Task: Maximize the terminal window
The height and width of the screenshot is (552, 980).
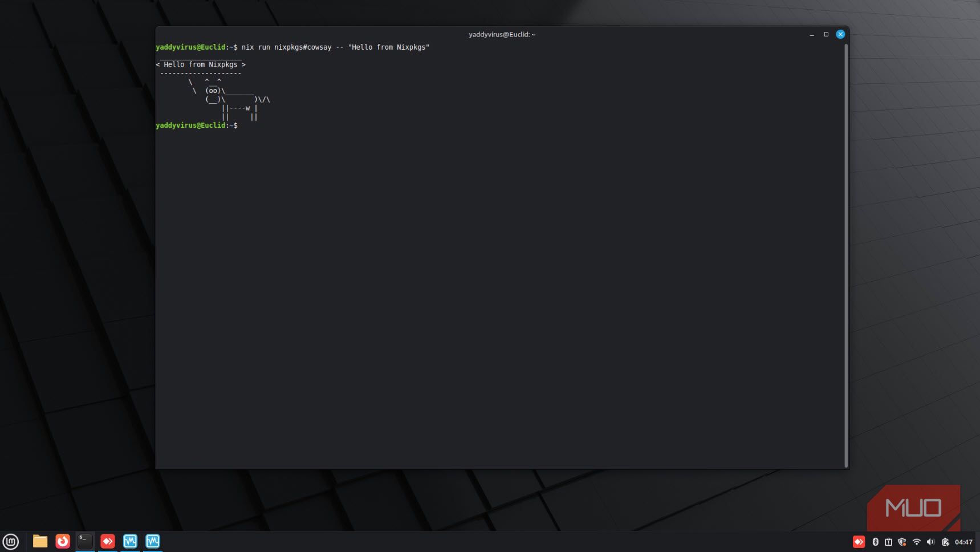Action: [826, 34]
